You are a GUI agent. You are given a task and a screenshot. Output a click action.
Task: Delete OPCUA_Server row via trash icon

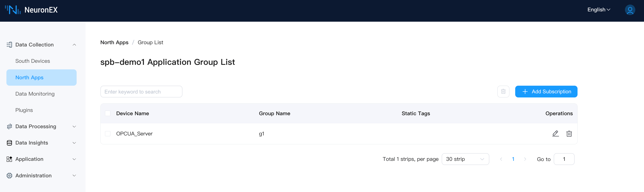tap(569, 134)
